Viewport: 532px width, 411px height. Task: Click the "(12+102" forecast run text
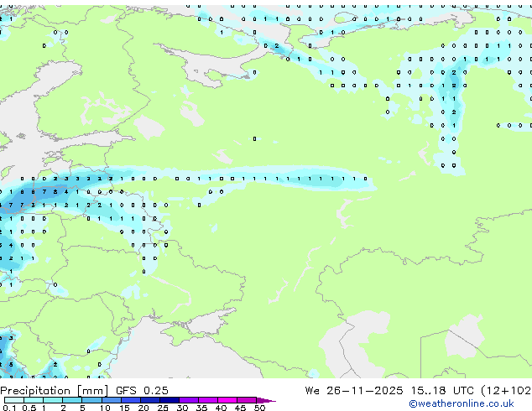point(507,391)
